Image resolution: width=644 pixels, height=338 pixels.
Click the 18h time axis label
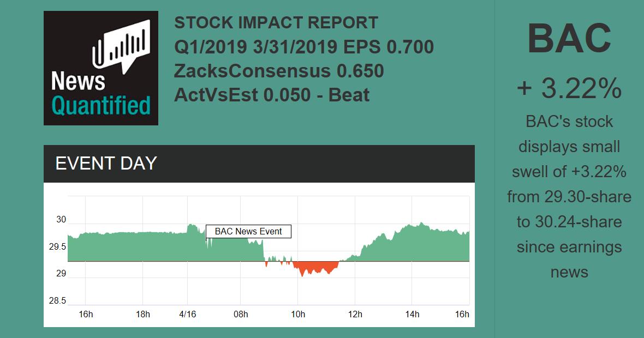coord(142,314)
